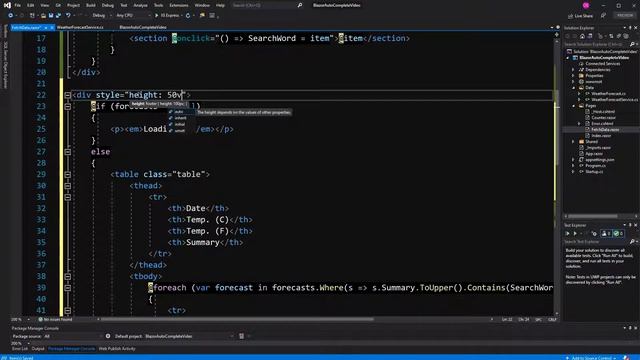Click the user account avatar icon

click(x=586, y=5)
